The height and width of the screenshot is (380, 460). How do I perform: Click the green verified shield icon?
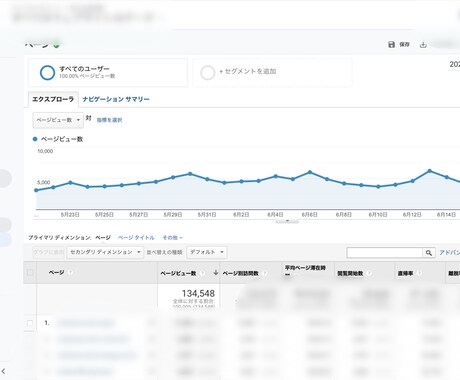click(56, 45)
